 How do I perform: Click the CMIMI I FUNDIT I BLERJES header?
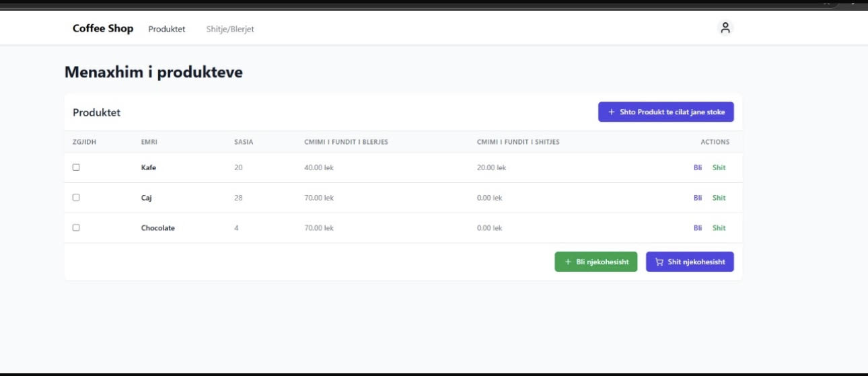[x=346, y=142]
